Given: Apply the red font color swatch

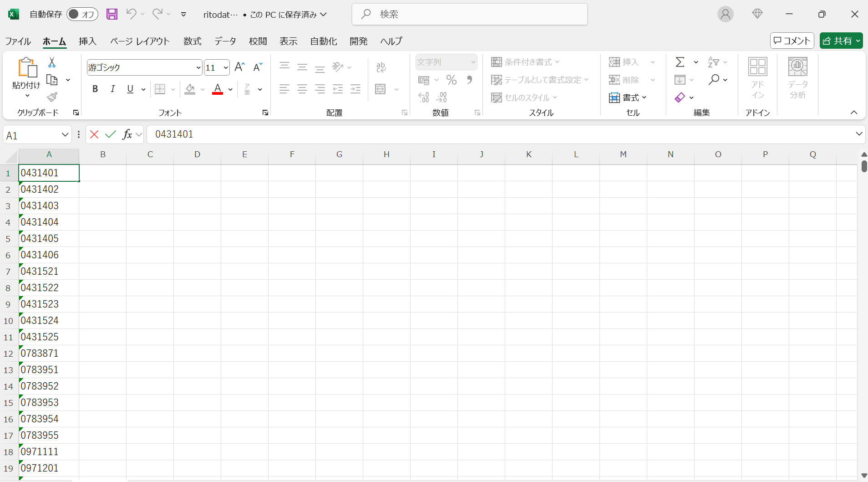Looking at the screenshot, I should tap(218, 89).
